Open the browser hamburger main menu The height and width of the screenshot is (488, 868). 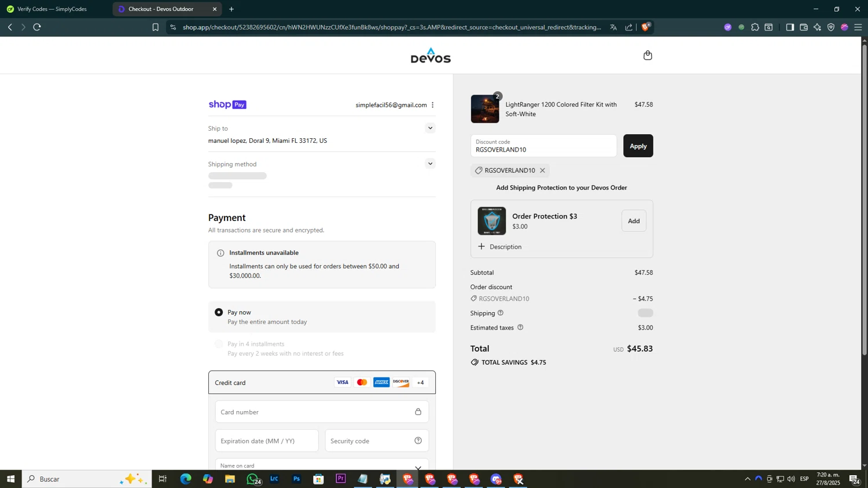[858, 27]
